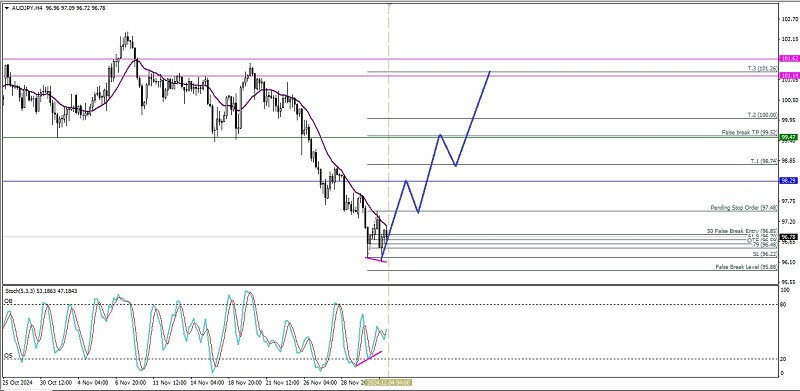Select the blue 98.29 price tag
Viewport: 800px width, 391px height.
click(789, 181)
